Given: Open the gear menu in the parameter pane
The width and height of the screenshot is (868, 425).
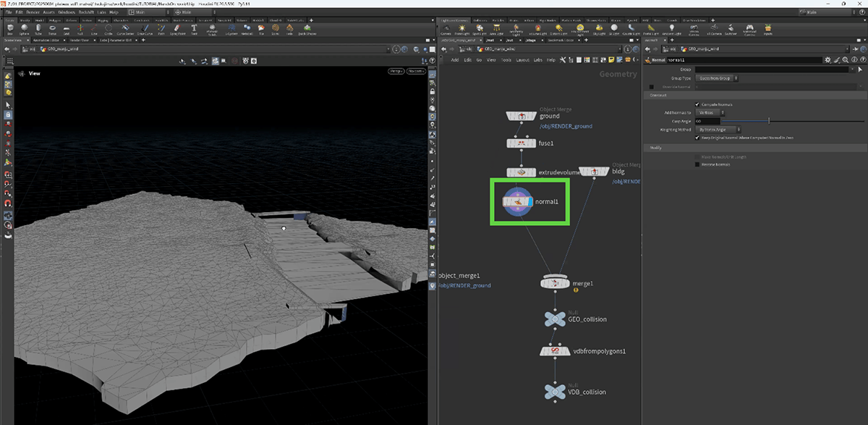Looking at the screenshot, I should coord(829,60).
